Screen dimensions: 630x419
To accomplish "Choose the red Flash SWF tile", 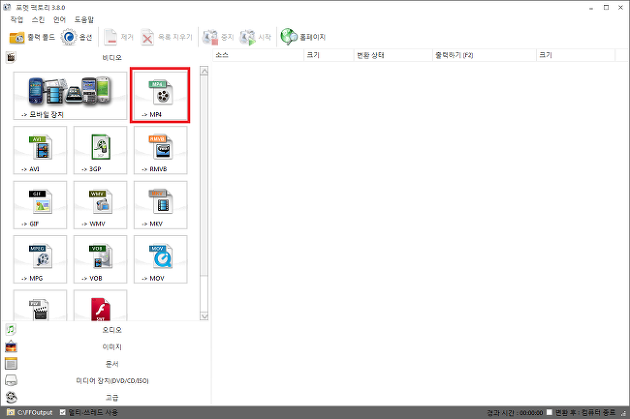I will (100, 305).
